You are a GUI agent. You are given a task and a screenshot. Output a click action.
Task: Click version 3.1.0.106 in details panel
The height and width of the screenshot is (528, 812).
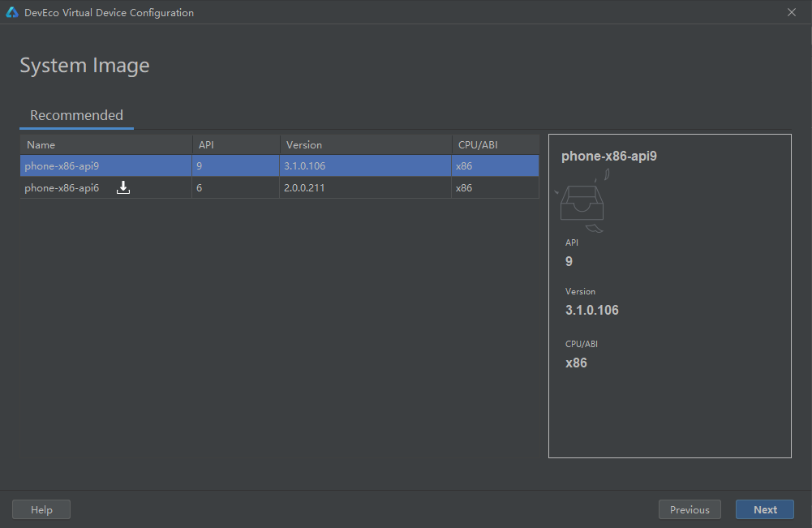pos(592,310)
